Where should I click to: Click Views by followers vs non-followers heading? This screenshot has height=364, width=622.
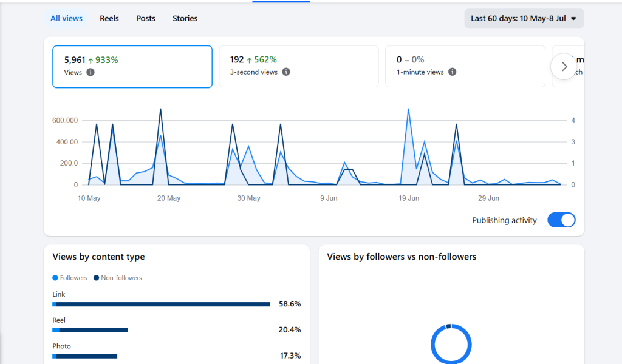pos(402,257)
